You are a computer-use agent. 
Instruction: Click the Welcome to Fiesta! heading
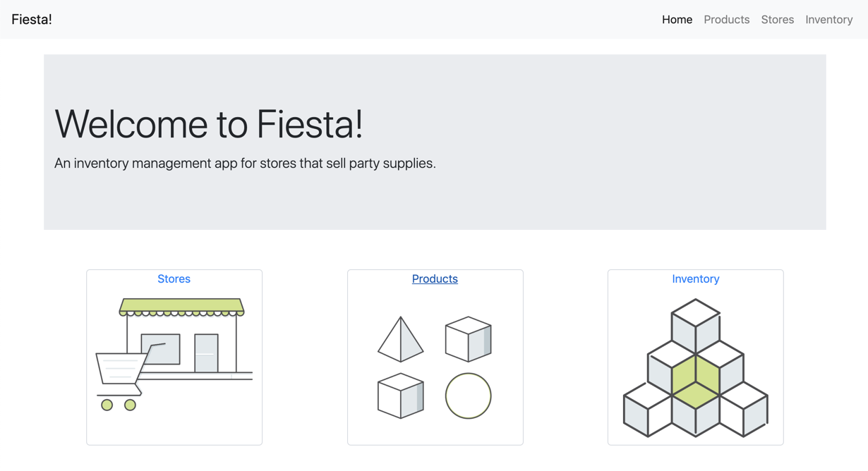(209, 123)
